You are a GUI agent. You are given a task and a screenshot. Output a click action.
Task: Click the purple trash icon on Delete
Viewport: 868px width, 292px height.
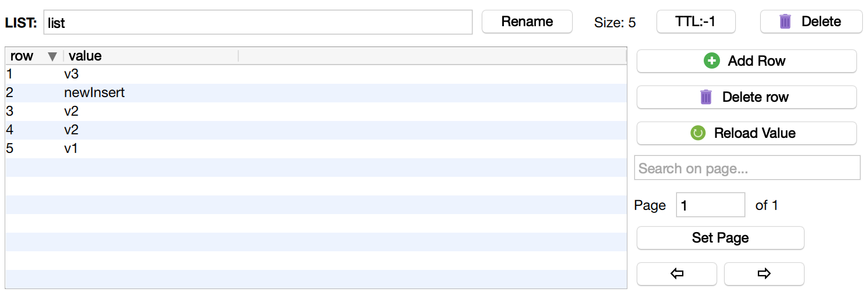coord(785,22)
